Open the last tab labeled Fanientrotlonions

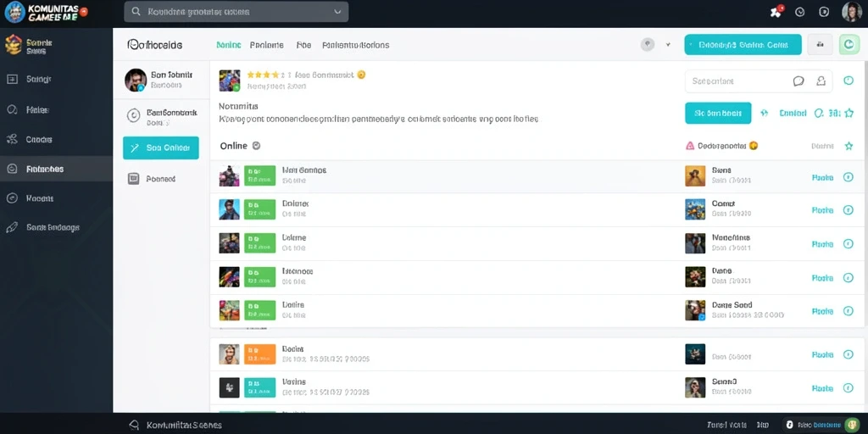point(355,45)
